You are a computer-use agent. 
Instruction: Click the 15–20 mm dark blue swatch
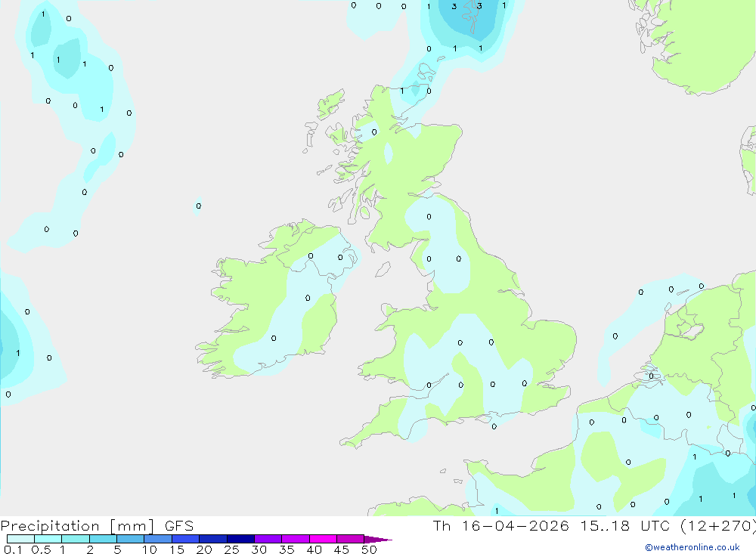pos(185,539)
